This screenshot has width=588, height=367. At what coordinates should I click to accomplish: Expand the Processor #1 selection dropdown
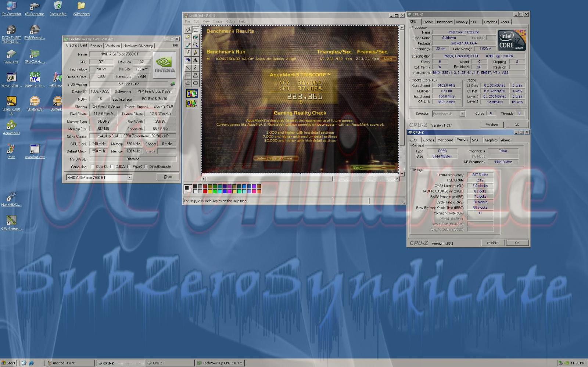(x=462, y=114)
